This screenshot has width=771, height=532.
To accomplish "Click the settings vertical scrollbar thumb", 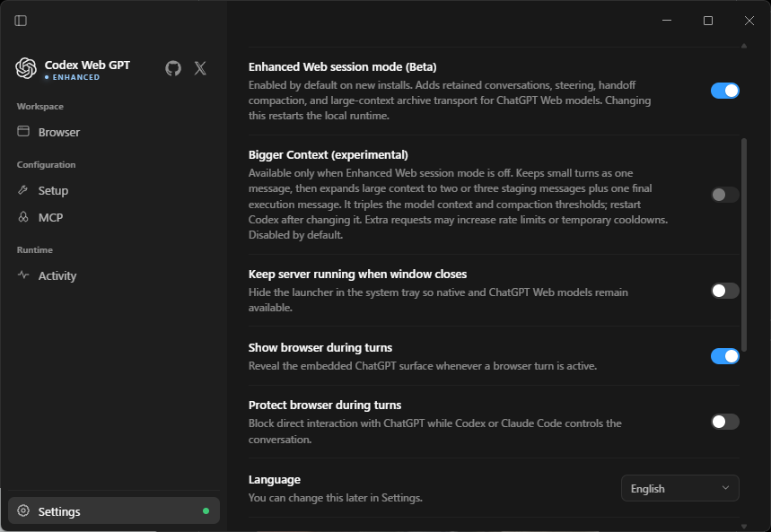I will 744,245.
